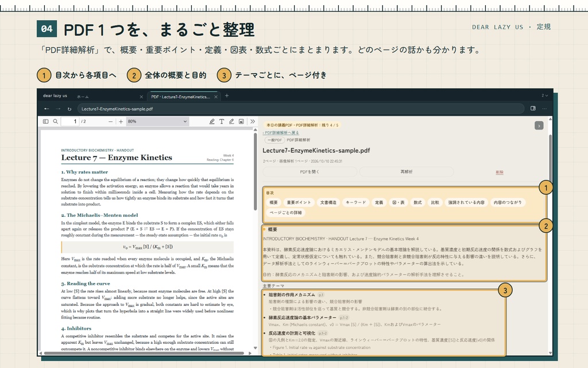Viewport: 588px width, 368px height.
Task: Jump to 概要 in the table of contents
Action: (274, 202)
